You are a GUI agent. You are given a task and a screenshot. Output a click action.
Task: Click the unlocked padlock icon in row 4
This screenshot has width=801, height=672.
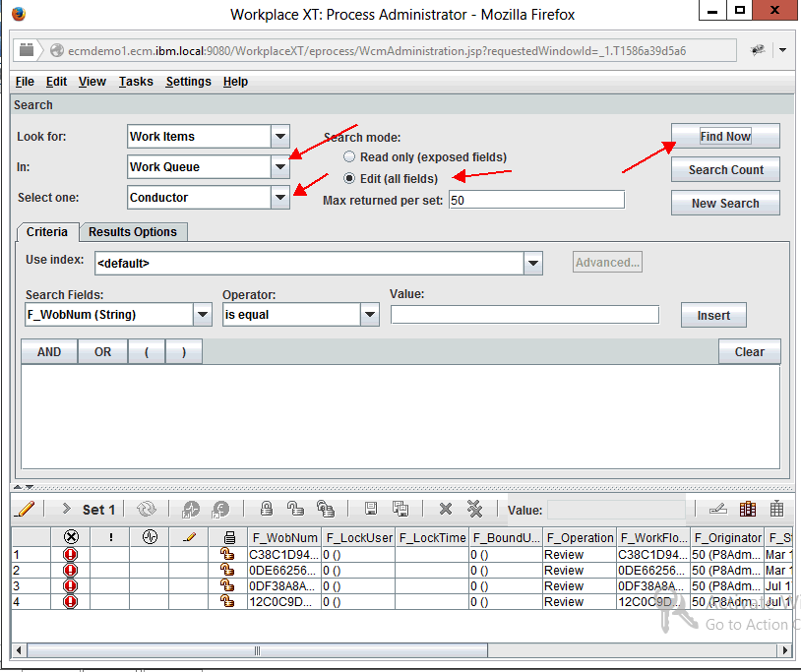pos(226,601)
